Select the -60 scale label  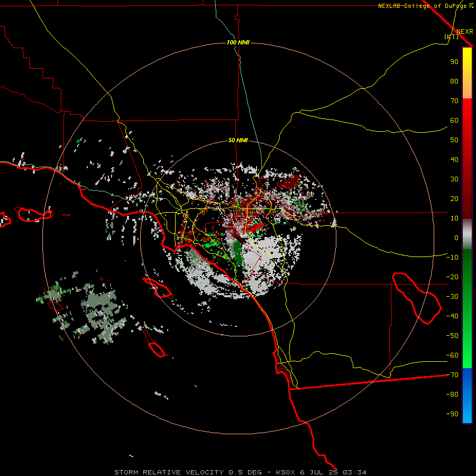[452, 355]
